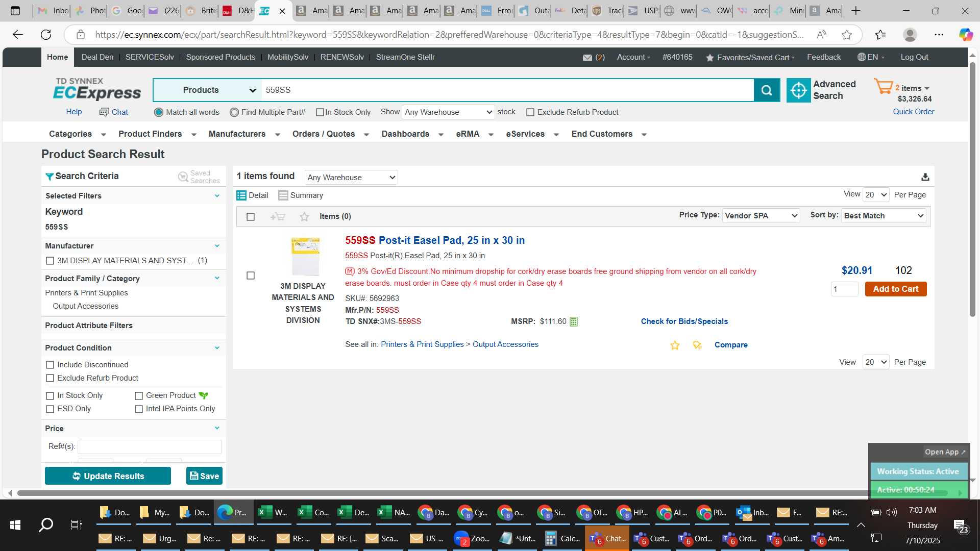The height and width of the screenshot is (551, 980).
Task: Check In Stock Only near search bar
Action: [x=320, y=112]
